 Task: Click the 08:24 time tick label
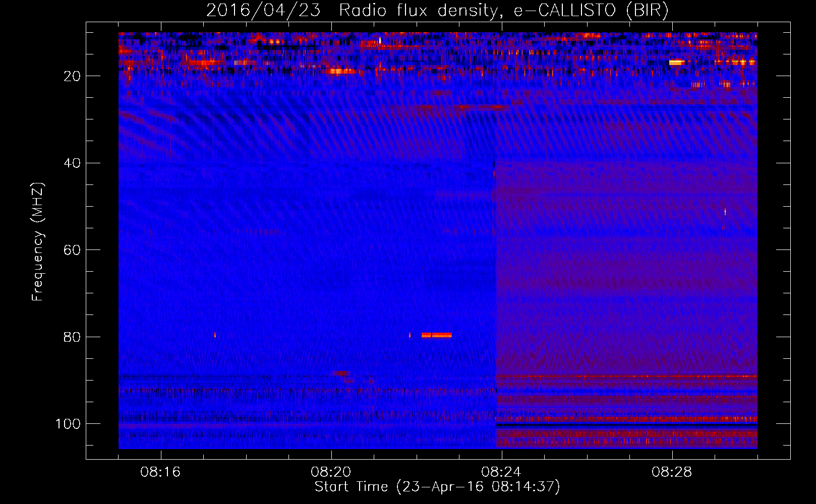tap(501, 472)
